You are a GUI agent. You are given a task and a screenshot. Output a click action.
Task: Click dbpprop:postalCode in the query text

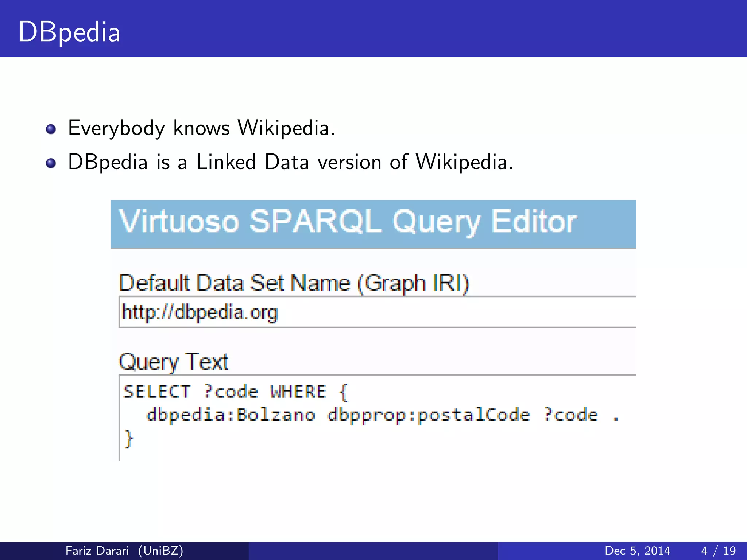[x=428, y=415]
